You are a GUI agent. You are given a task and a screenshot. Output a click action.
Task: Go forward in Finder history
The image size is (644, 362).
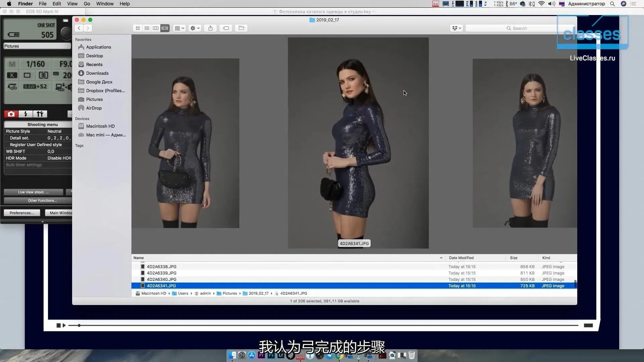[x=88, y=28]
